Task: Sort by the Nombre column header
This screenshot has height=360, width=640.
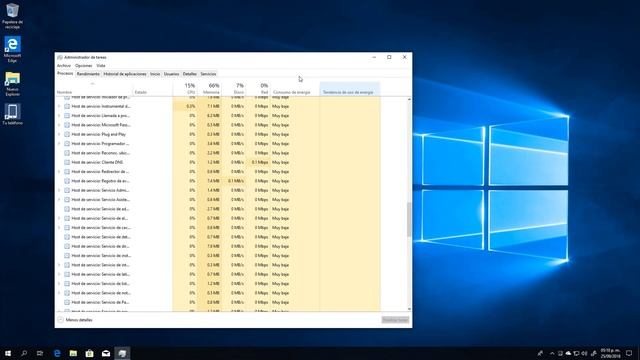Action: (94, 89)
